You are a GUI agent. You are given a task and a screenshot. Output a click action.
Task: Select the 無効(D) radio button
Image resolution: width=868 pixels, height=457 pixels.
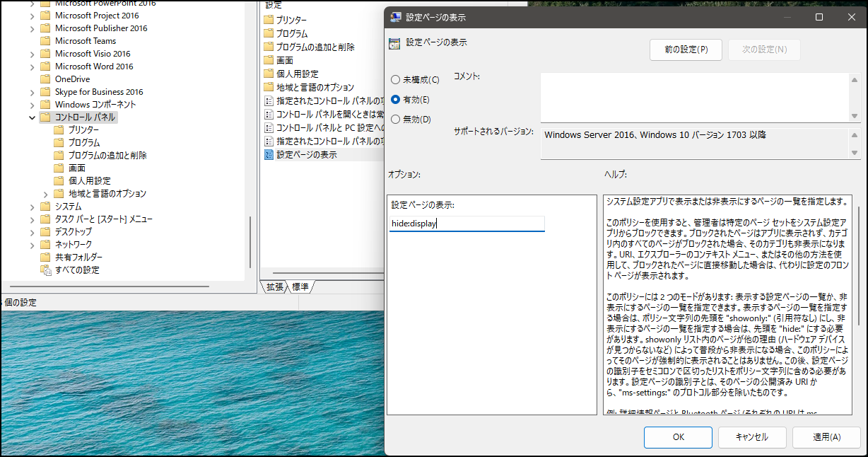[x=396, y=120]
